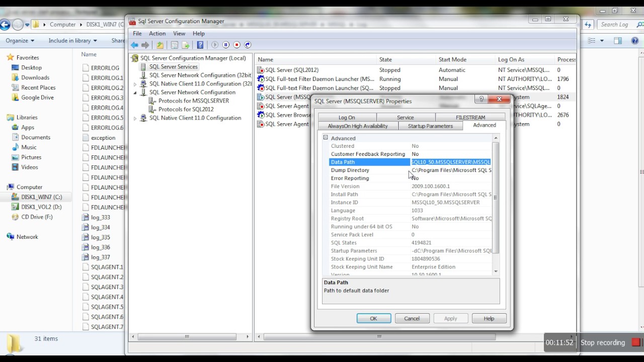Open the File menu in Configuration Manager

[137, 33]
